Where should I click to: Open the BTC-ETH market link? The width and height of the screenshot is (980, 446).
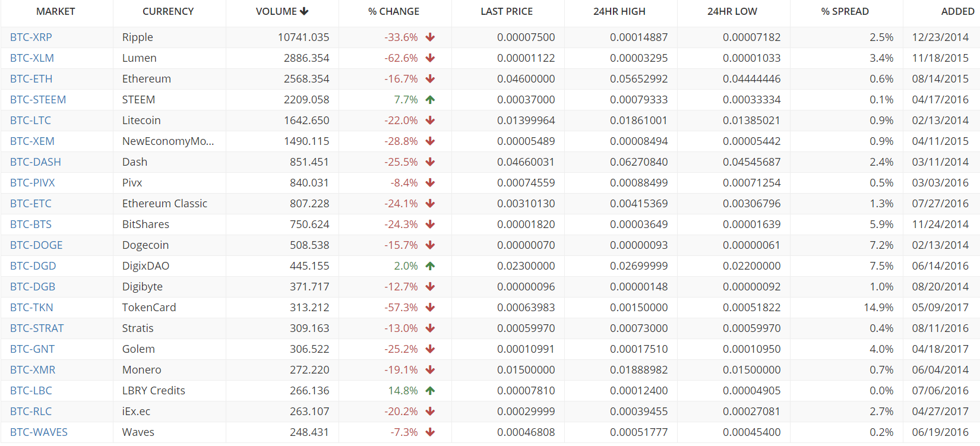(31, 79)
